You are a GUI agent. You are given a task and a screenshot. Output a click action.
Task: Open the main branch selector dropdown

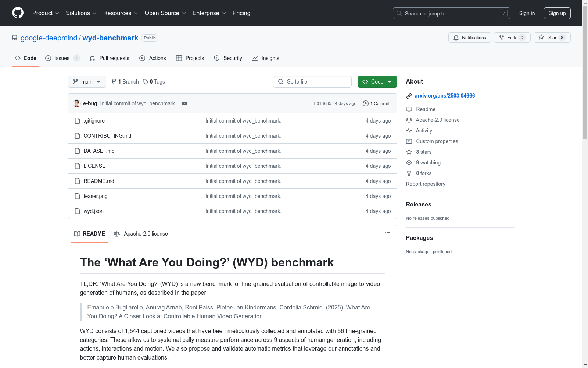pos(87,82)
